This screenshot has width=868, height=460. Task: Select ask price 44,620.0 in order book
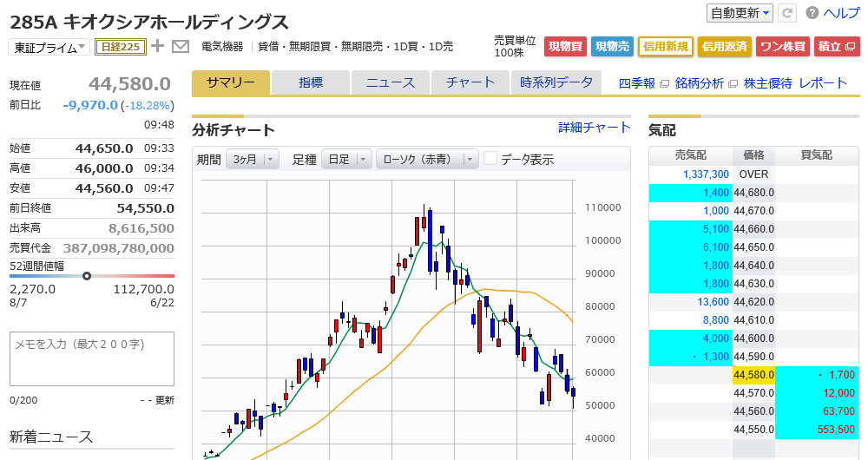(x=753, y=302)
